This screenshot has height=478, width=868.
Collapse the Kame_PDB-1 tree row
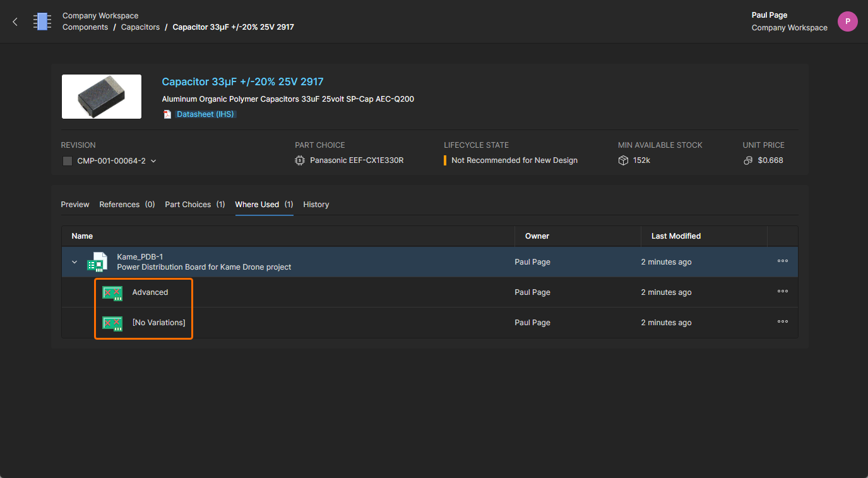pyautogui.click(x=74, y=262)
